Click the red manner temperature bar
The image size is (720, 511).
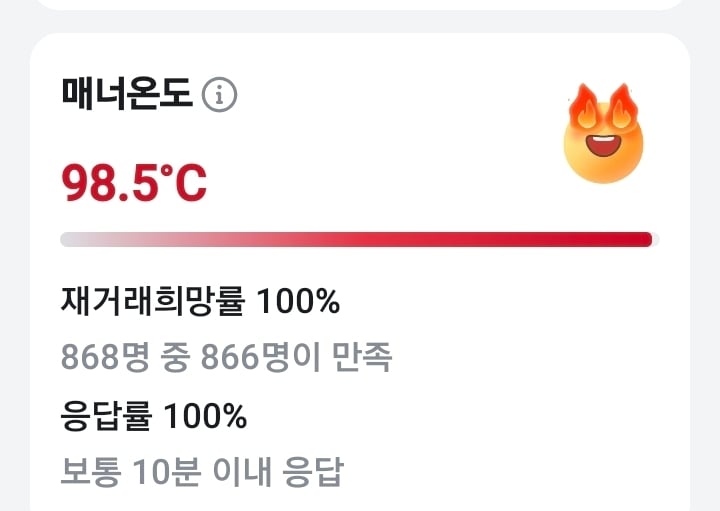click(360, 240)
